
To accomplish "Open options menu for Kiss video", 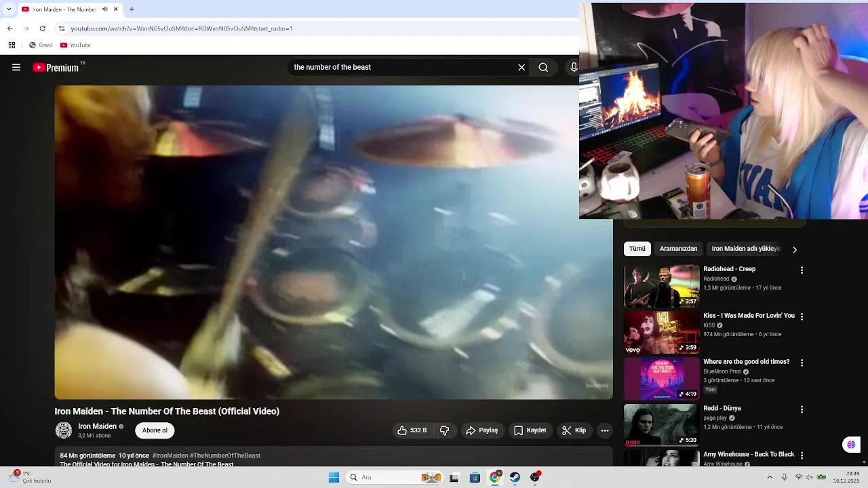I will coord(802,317).
